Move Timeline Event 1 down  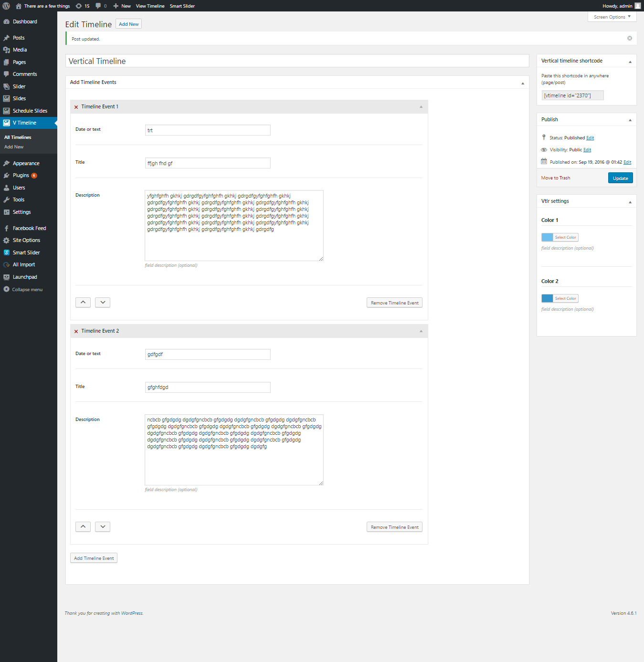103,302
